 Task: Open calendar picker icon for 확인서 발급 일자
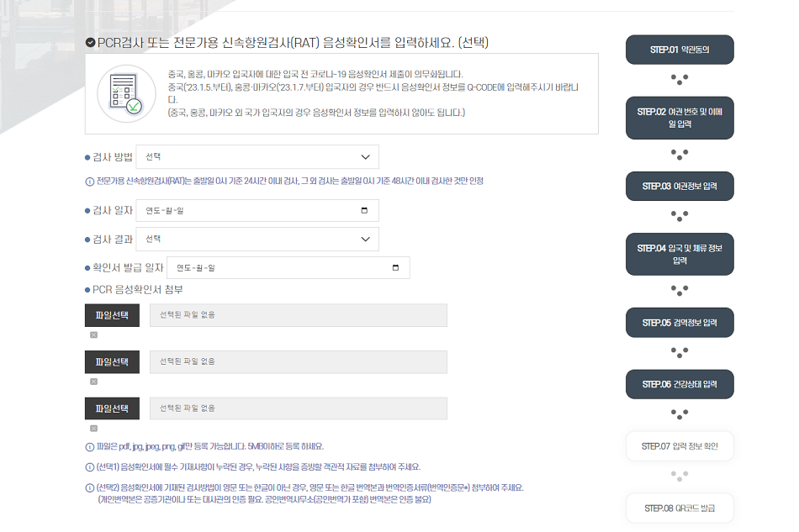(x=395, y=268)
